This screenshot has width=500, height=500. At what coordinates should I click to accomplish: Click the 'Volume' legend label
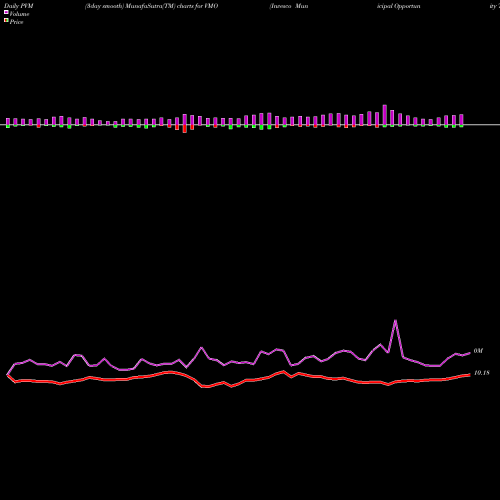click(19, 14)
